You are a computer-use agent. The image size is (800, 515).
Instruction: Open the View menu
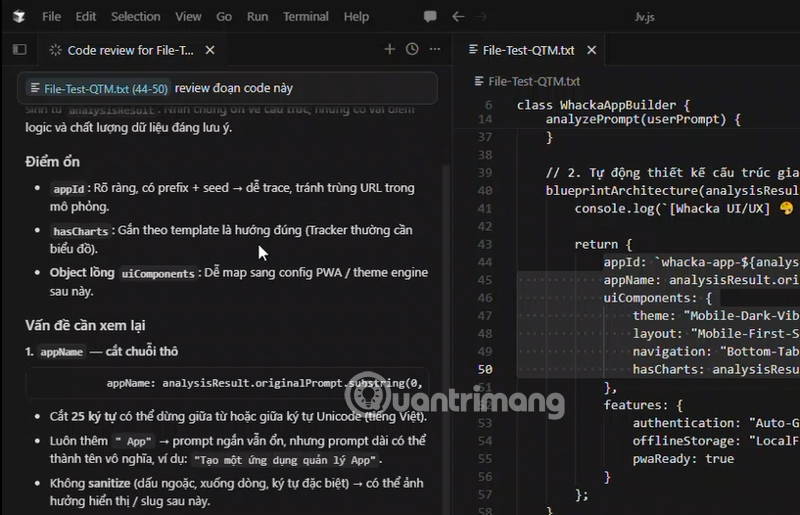(x=188, y=17)
